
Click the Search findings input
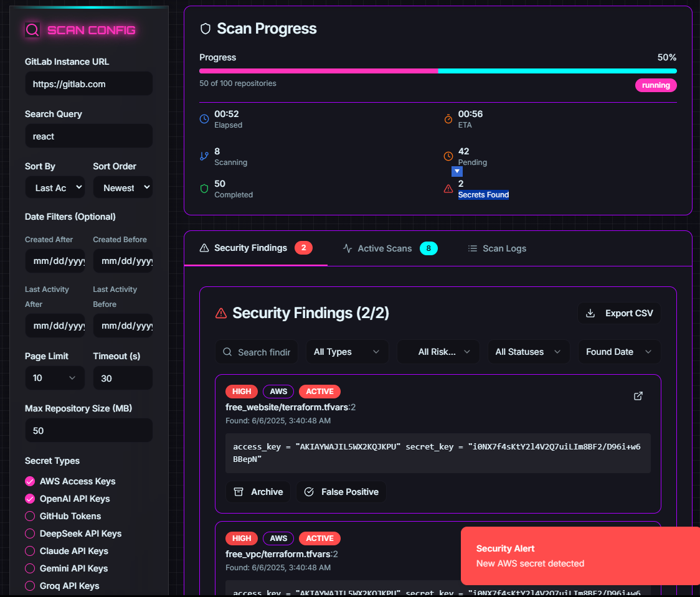click(x=257, y=352)
